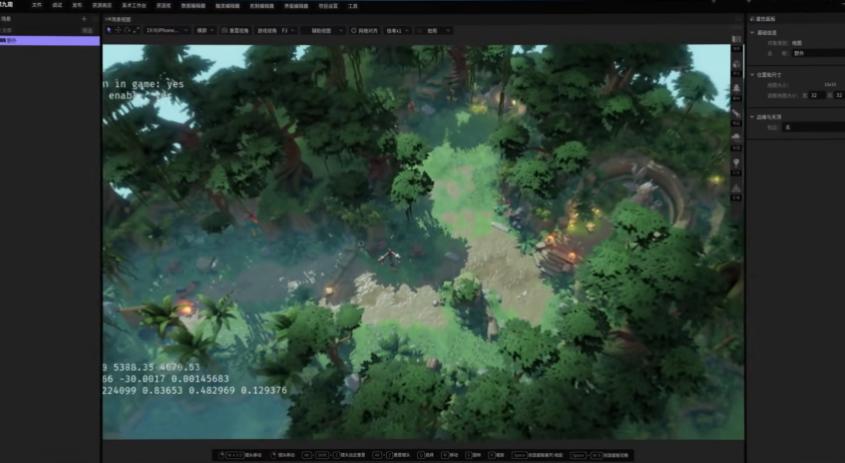Viewport: 845px width, 463px height.
Task: Open the game view F3 dropdown
Action: click(275, 31)
